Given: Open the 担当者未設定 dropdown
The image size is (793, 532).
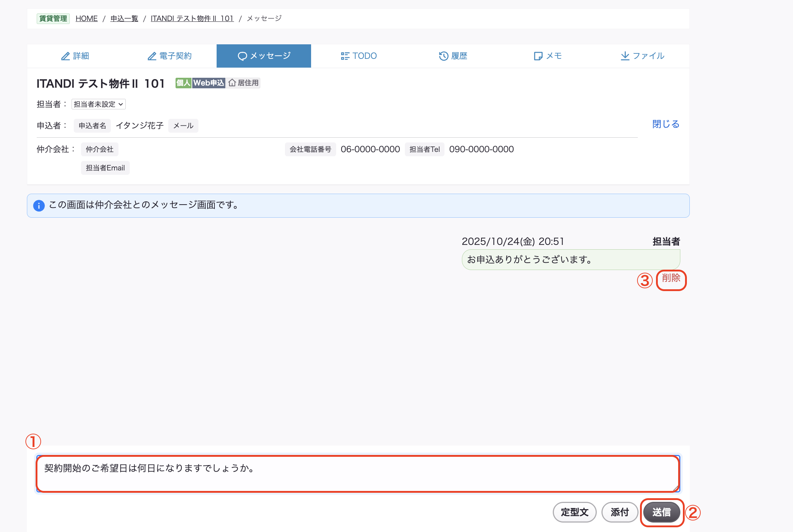Looking at the screenshot, I should coord(98,104).
